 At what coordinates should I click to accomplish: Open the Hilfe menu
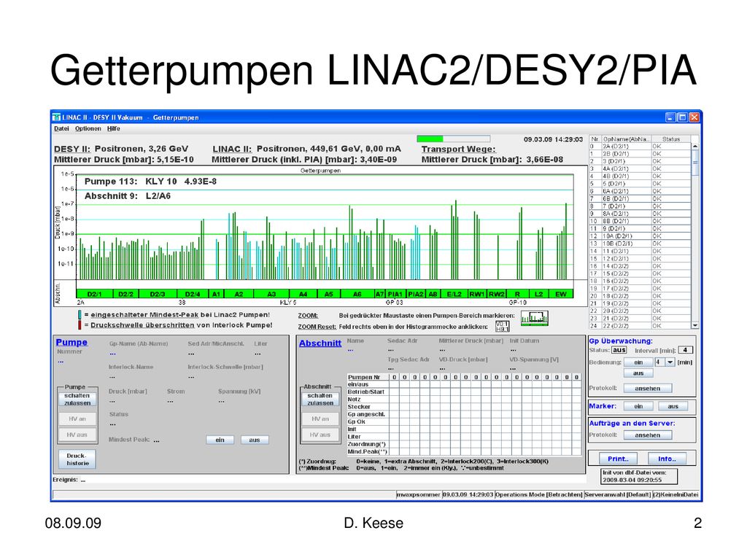pyautogui.click(x=113, y=128)
